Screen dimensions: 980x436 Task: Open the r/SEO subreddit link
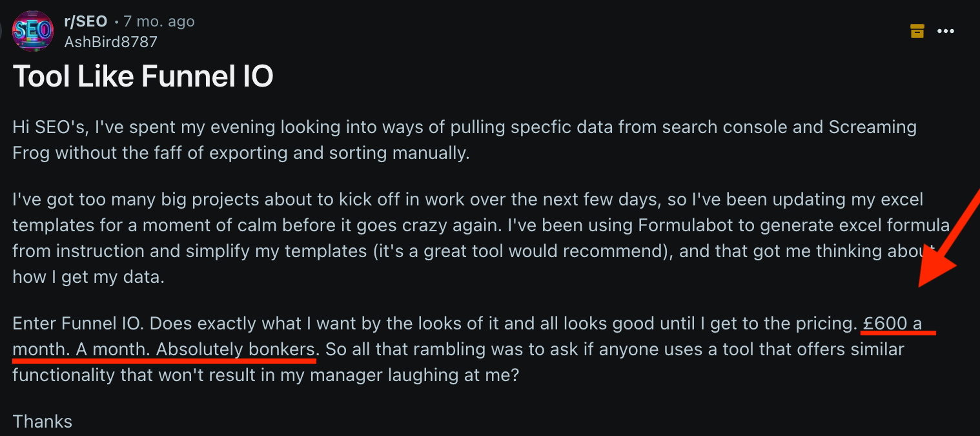[86, 21]
